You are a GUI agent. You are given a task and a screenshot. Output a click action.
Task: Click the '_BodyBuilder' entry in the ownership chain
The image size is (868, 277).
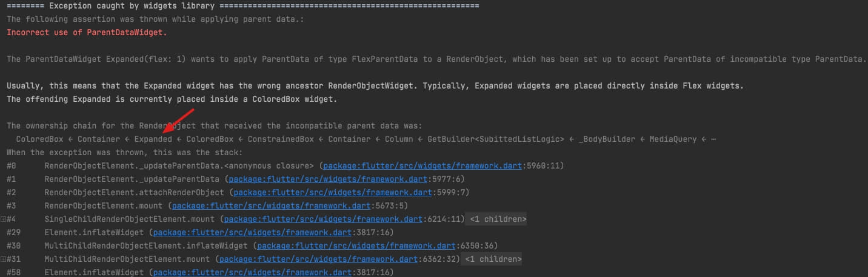click(607, 139)
